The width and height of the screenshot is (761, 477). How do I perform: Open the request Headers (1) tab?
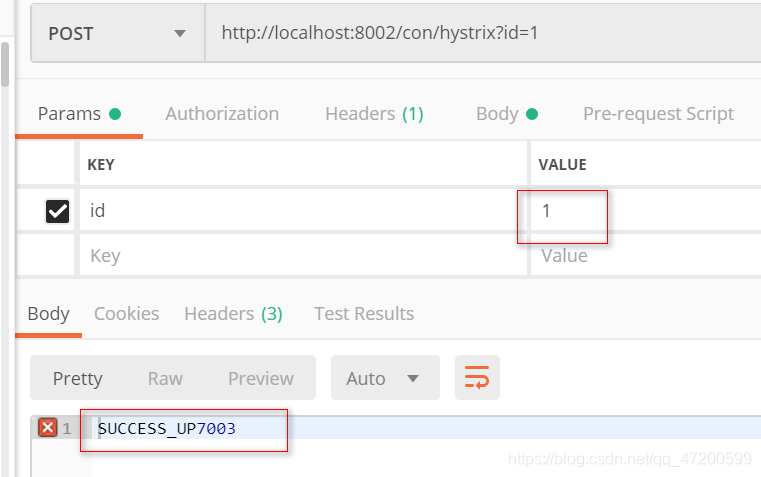tap(374, 114)
